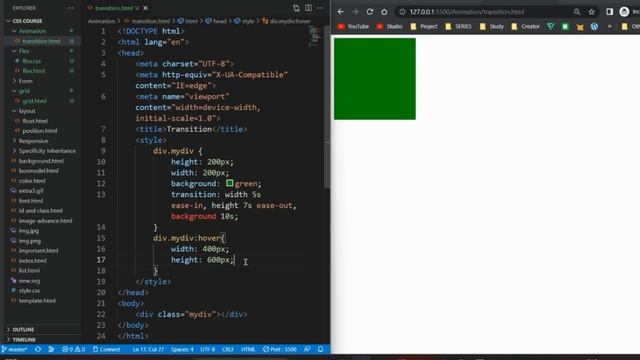This screenshot has width=640, height=360.
Task: Open list.html in Explorer
Action: coord(29,271)
